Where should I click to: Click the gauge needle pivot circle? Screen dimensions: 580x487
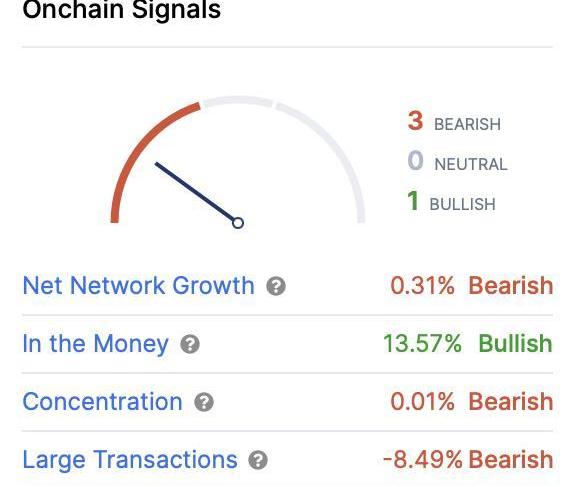click(238, 223)
